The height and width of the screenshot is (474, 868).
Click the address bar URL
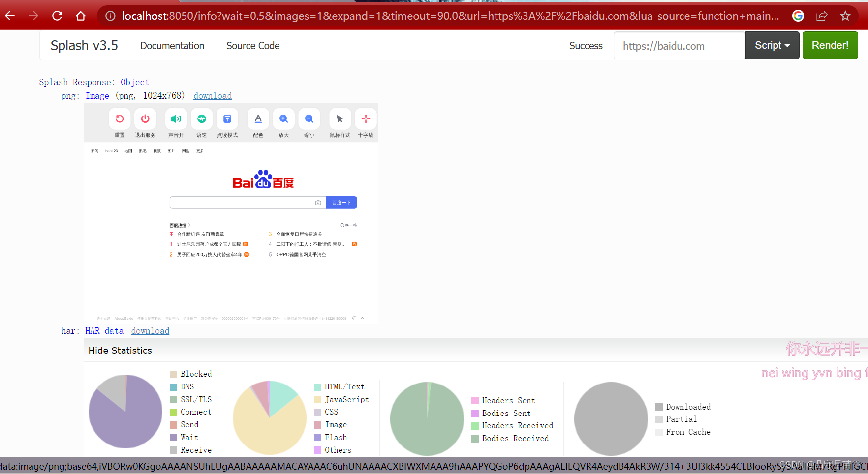(x=450, y=16)
